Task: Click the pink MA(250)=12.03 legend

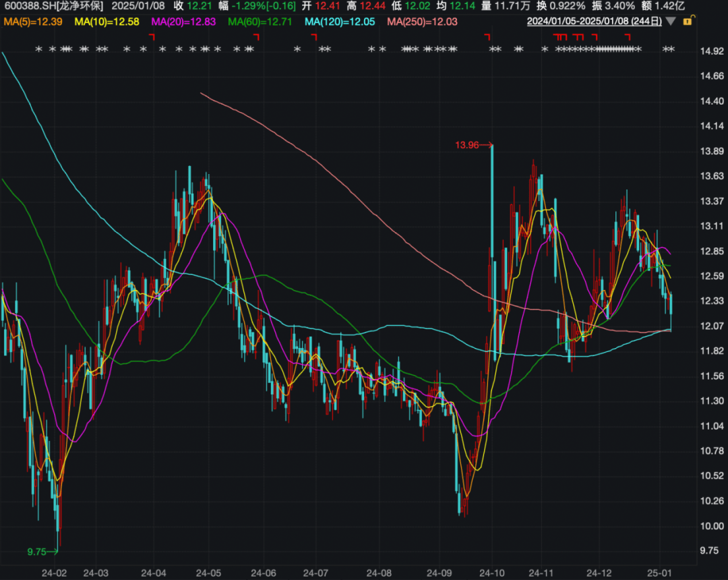Action: tap(422, 22)
